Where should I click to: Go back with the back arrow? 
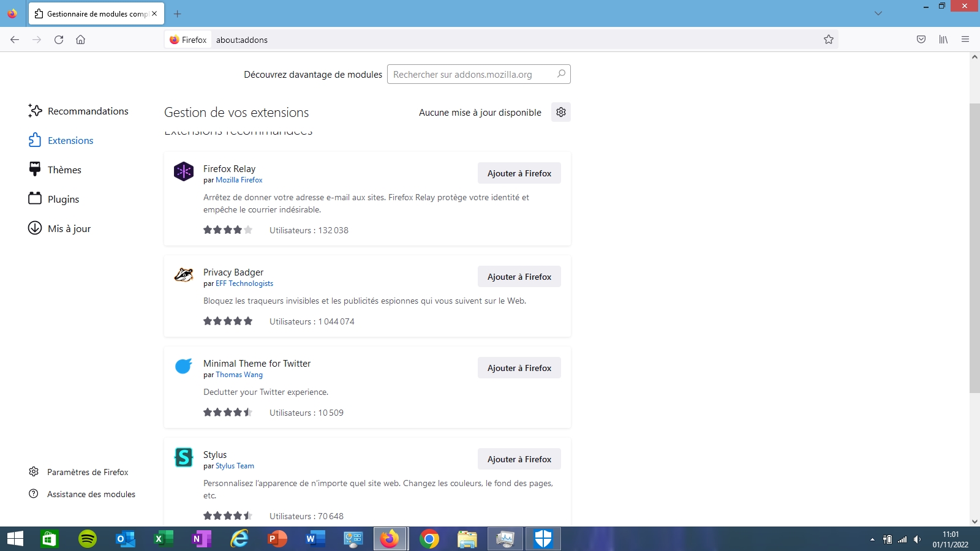click(15, 40)
